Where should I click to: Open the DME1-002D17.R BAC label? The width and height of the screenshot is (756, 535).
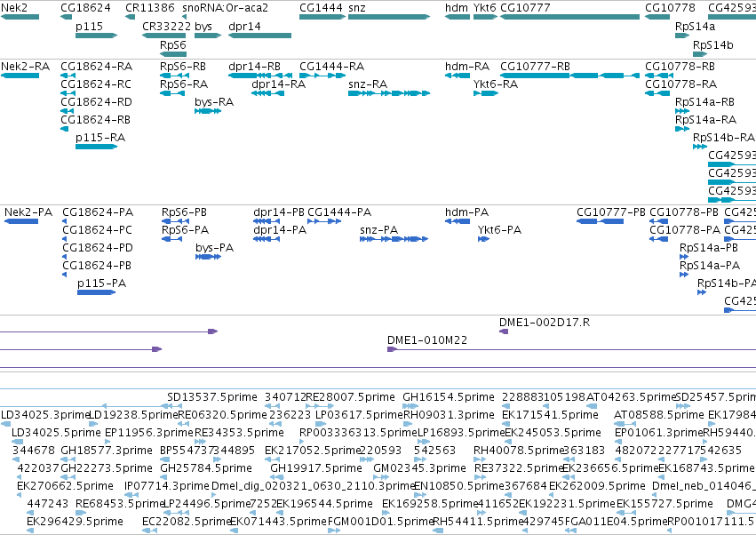[x=545, y=323]
